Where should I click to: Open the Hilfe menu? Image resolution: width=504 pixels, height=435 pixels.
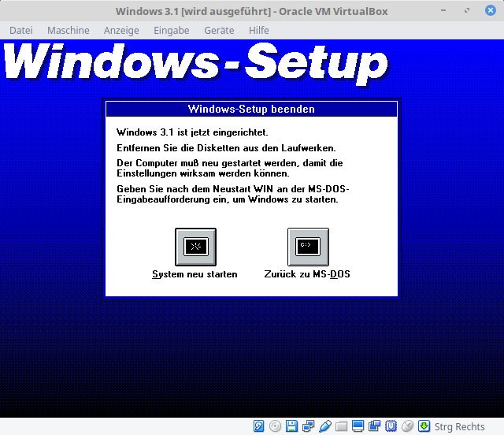point(259,30)
